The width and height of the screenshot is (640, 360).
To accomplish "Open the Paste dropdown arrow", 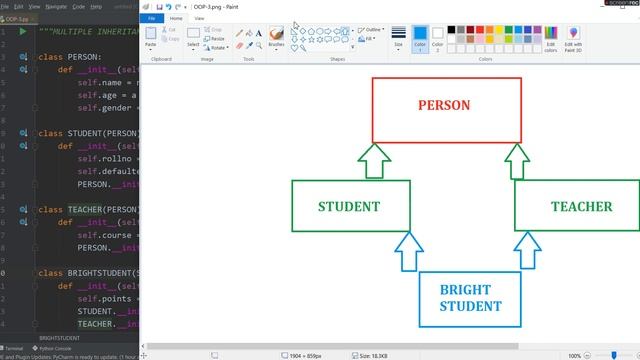I will 151,50.
